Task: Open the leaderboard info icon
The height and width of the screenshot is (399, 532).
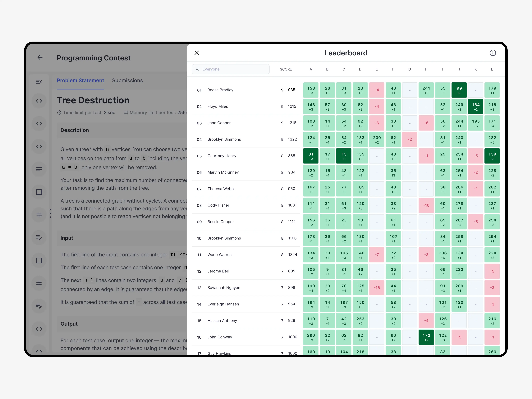Action: click(x=493, y=53)
